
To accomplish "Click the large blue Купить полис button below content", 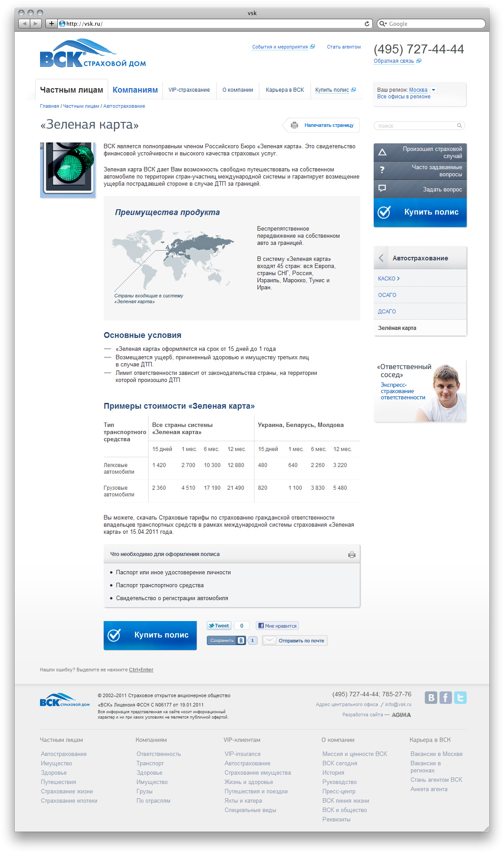I will click(x=150, y=635).
